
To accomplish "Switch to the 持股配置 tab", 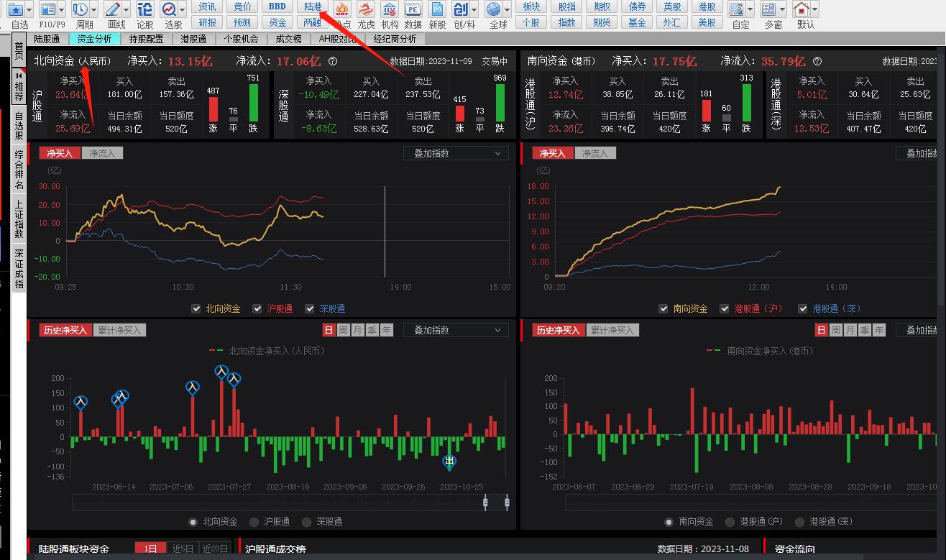I will click(x=142, y=39).
